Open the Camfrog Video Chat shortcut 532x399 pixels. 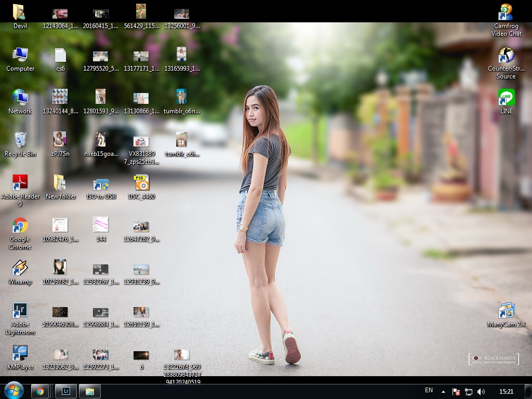507,13
